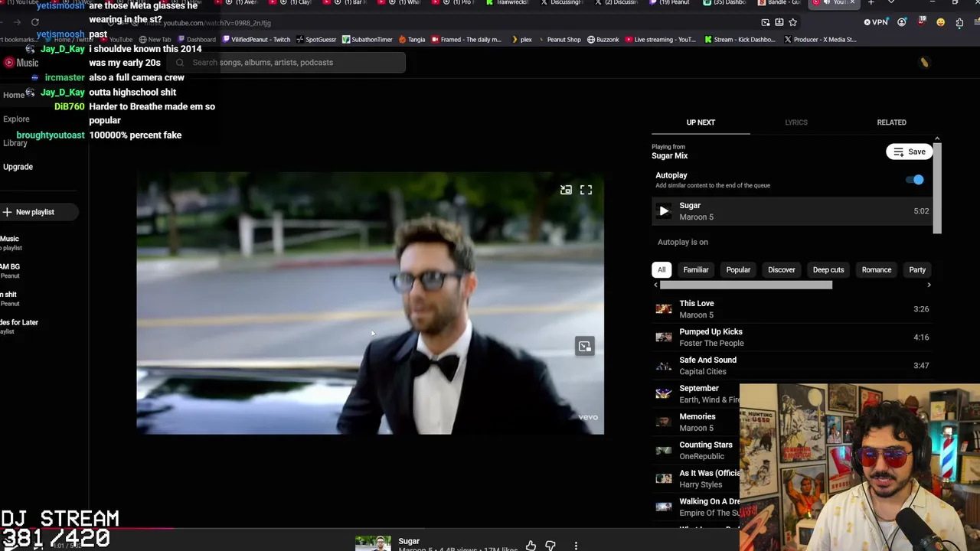Open new browser tab with plus

[x=871, y=3]
